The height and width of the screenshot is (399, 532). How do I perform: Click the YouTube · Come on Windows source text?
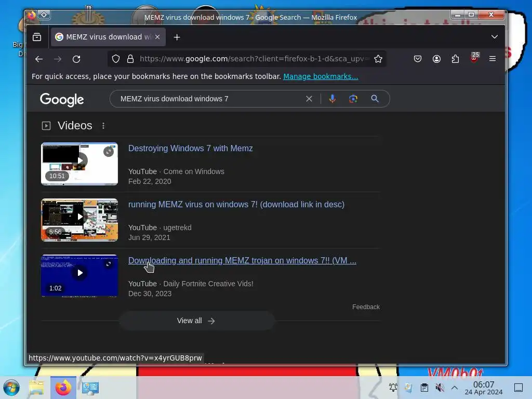176,171
